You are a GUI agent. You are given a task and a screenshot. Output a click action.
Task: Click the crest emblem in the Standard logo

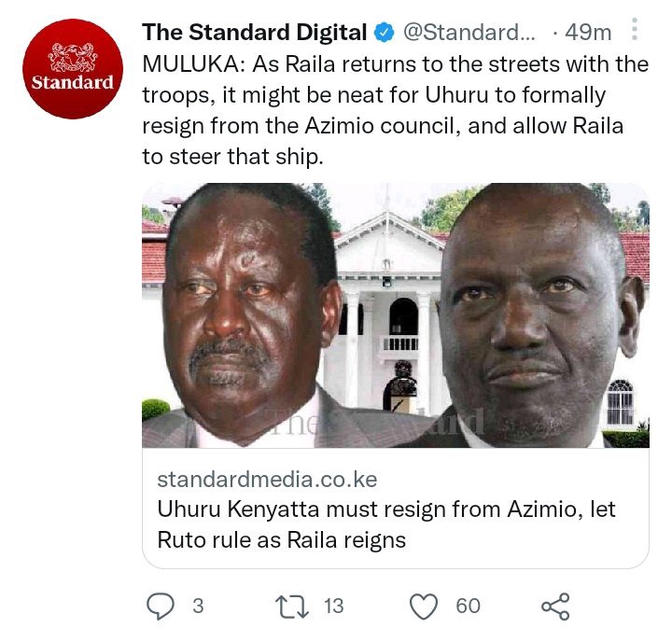73,57
